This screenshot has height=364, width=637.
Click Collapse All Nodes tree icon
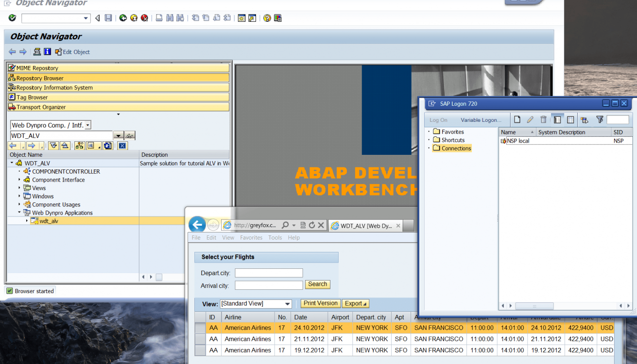pos(64,146)
